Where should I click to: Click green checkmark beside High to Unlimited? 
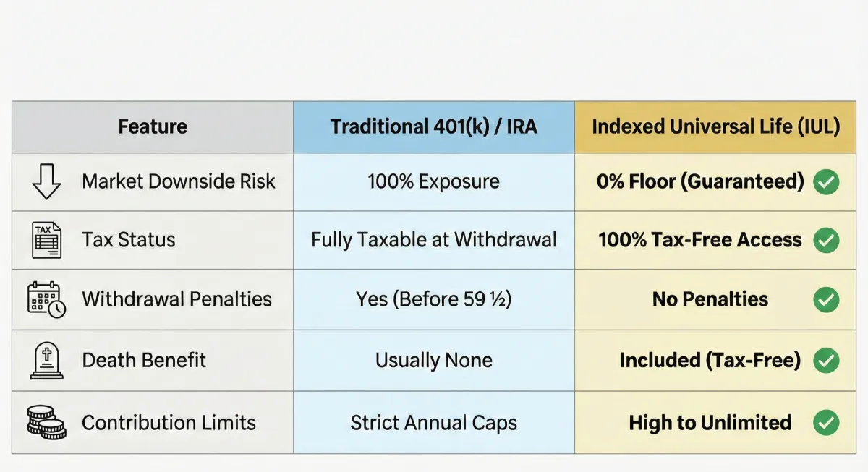[x=826, y=423]
